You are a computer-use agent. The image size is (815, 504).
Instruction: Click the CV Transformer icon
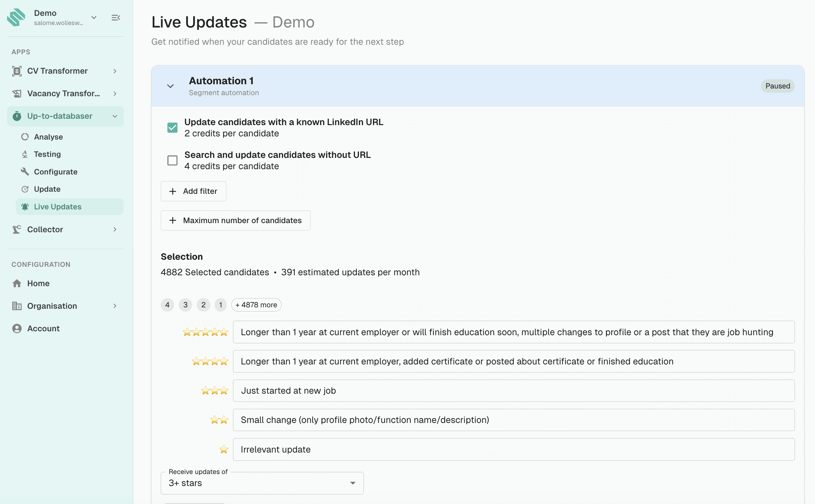[17, 71]
